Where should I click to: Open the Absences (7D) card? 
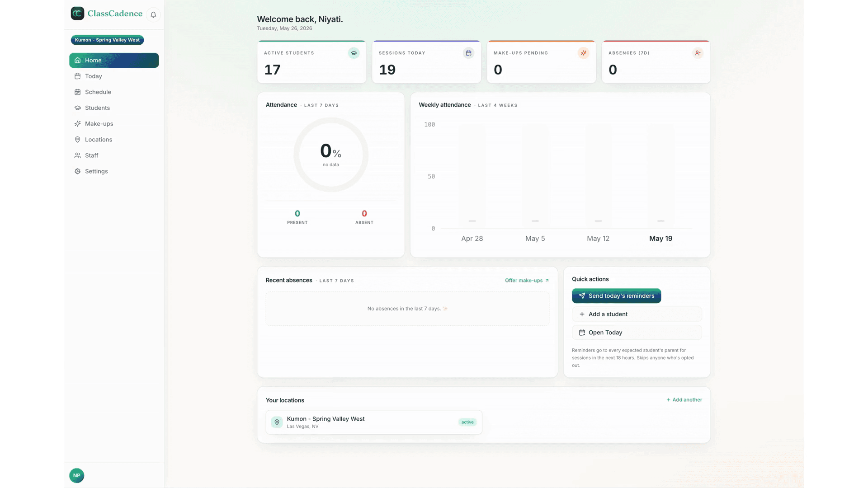click(656, 61)
